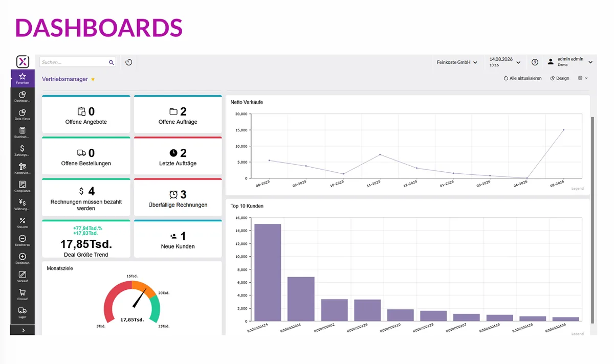This screenshot has width=614, height=364.
Task: Click the Design button
Action: tap(559, 78)
